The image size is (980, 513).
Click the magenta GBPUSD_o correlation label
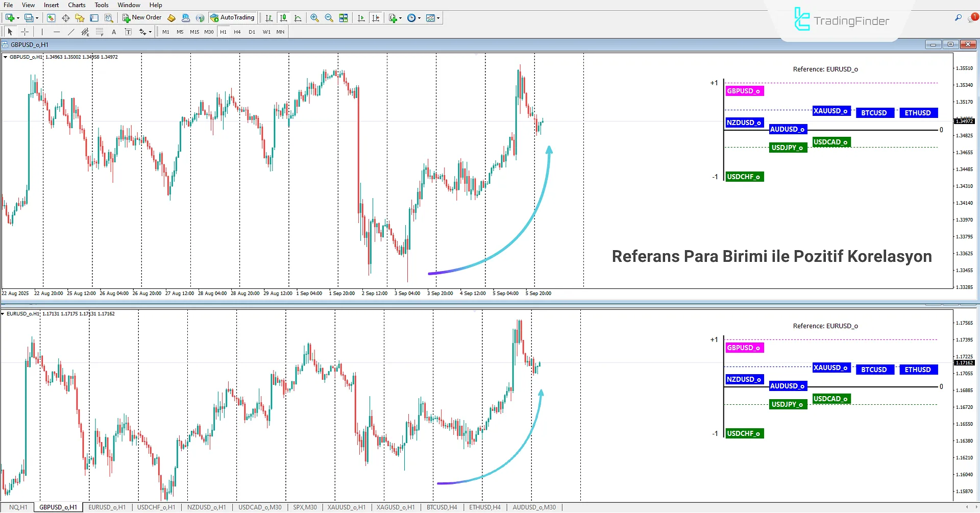pyautogui.click(x=744, y=91)
